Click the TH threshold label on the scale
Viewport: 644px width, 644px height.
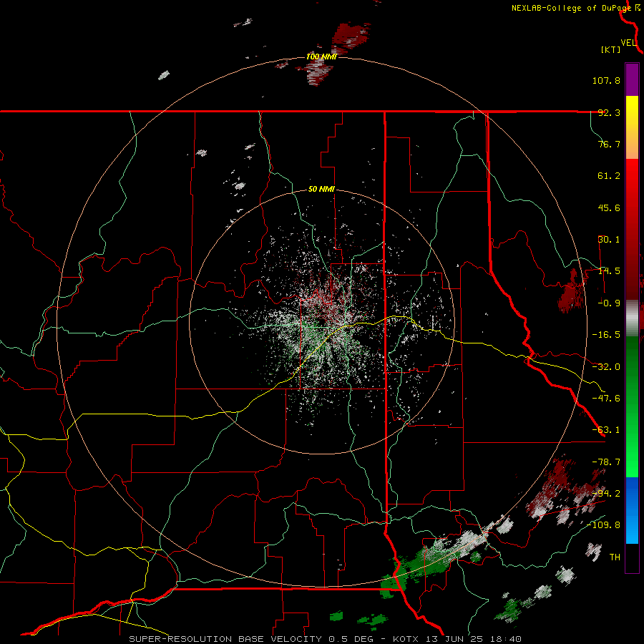tap(615, 557)
